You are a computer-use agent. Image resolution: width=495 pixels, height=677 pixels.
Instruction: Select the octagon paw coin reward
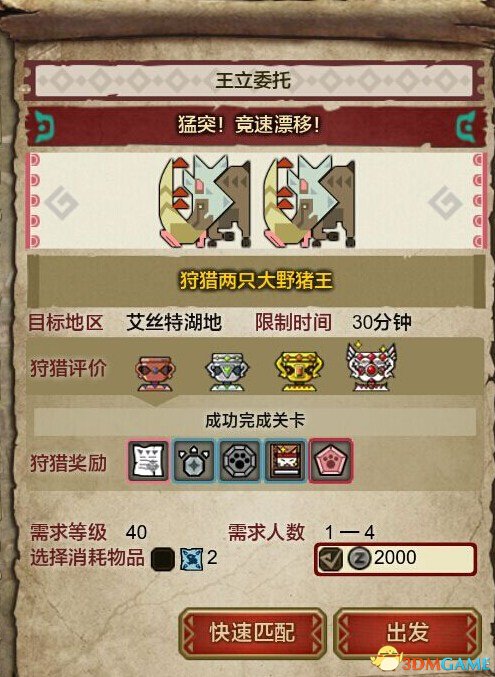coord(240,460)
